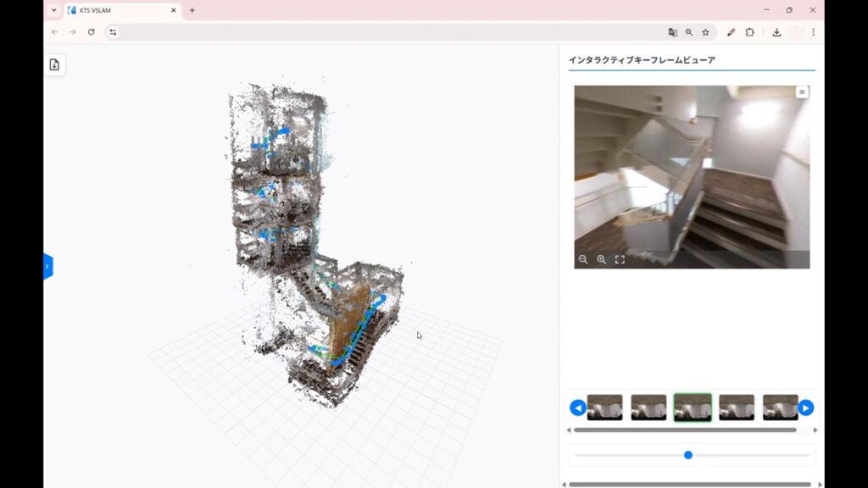Click the translate page icon in address bar
868x488 pixels.
[673, 32]
